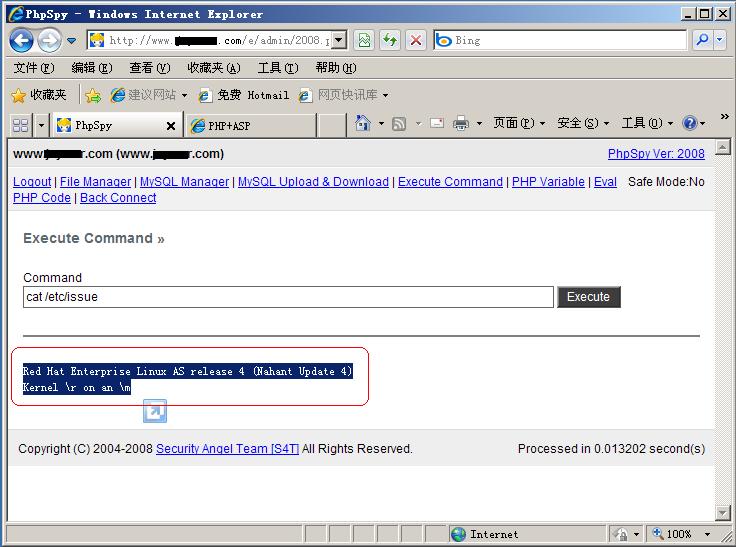The image size is (736, 547).
Task: Open the 收藏夹(A) menu
Action: pos(214,68)
